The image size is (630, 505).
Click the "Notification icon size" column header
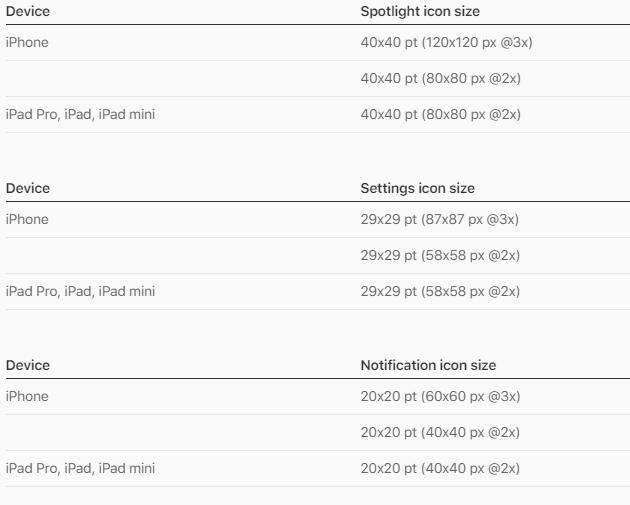click(428, 365)
